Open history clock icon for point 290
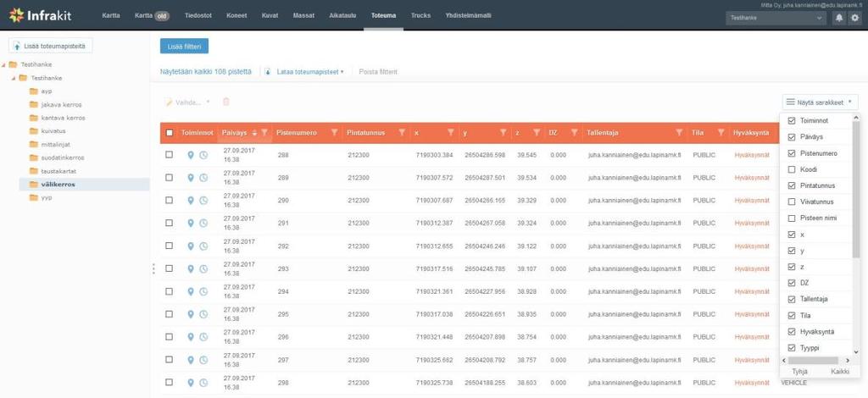Image resolution: width=868 pixels, height=398 pixels. pyautogui.click(x=203, y=201)
